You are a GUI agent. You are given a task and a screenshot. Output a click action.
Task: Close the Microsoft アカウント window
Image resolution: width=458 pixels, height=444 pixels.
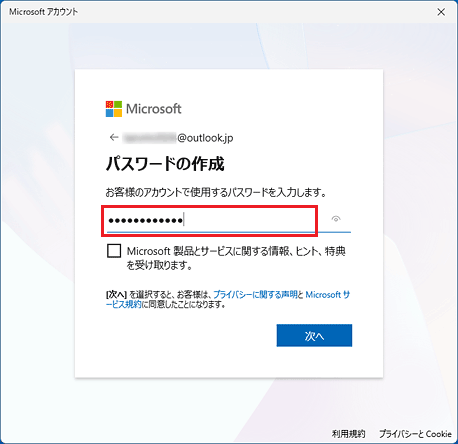pos(441,12)
